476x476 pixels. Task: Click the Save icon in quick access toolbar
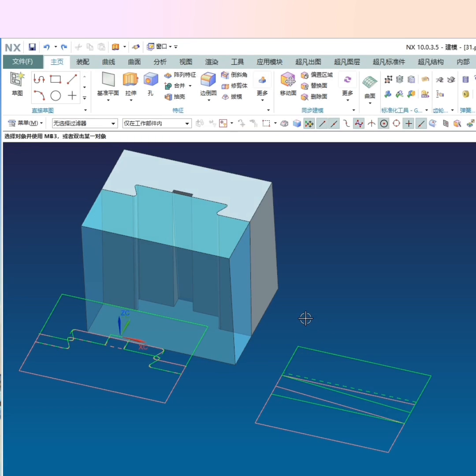pyautogui.click(x=32, y=47)
